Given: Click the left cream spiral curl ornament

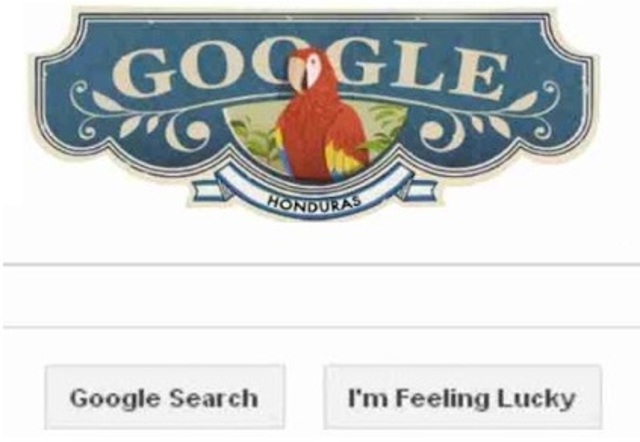Looking at the screenshot, I should [x=188, y=133].
